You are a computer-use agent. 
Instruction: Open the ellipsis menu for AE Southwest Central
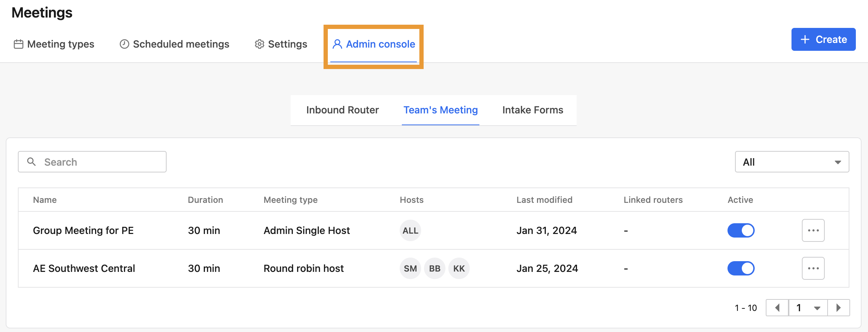(x=813, y=268)
